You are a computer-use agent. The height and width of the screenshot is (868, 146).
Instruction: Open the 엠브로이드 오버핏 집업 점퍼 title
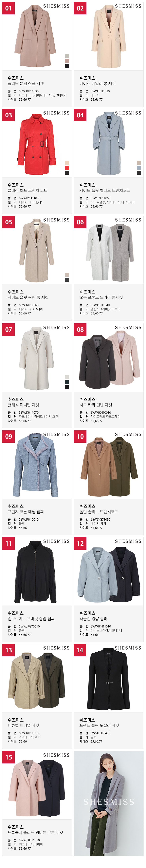tap(31, 619)
